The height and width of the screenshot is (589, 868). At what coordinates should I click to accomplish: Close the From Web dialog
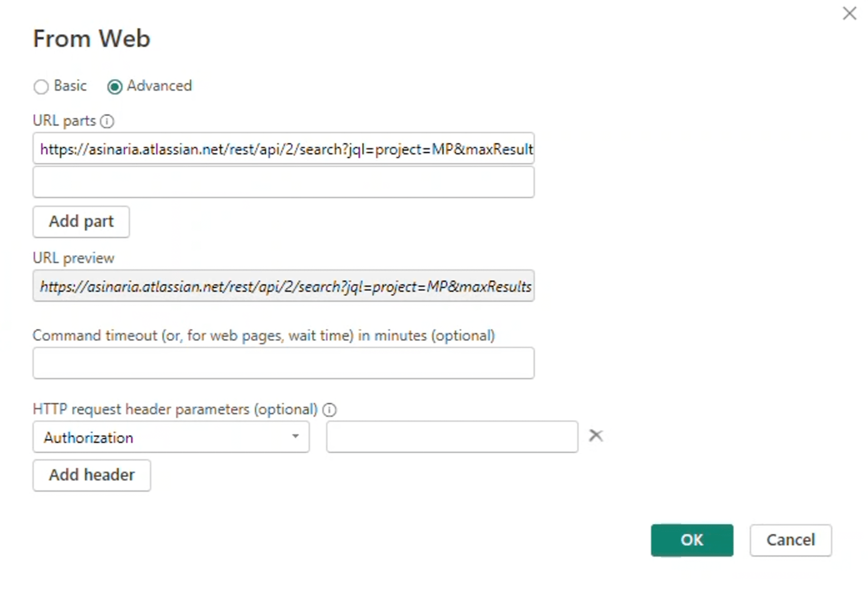849,14
